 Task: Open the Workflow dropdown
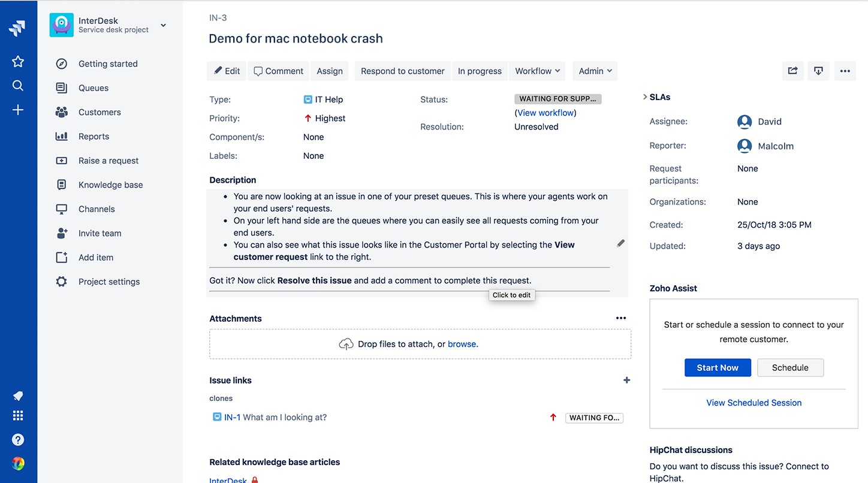click(538, 71)
